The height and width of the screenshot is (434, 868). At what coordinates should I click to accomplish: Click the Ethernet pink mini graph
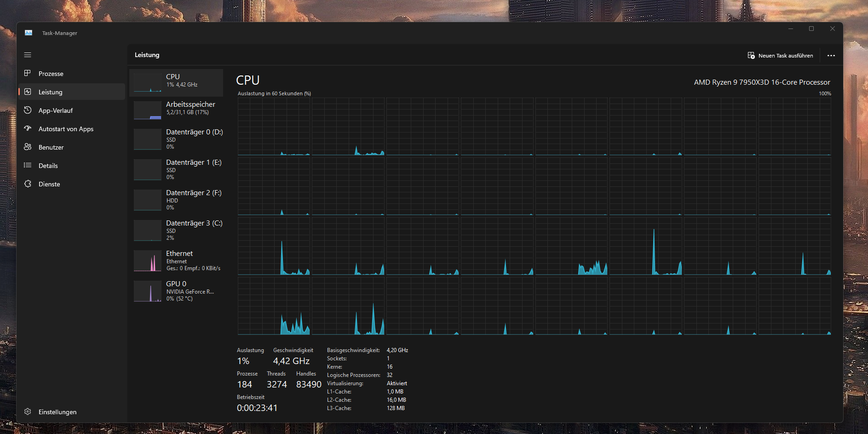(x=148, y=261)
